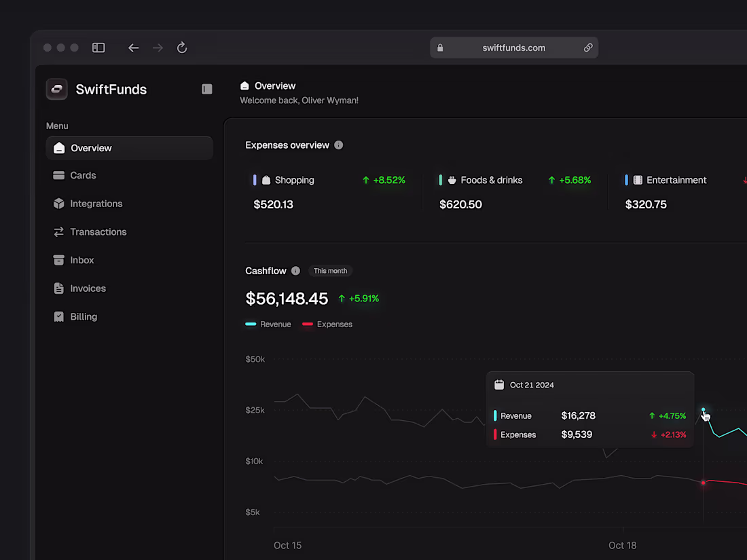Select the Shopping expense card amount $520.13
The image size is (747, 560).
point(274,205)
